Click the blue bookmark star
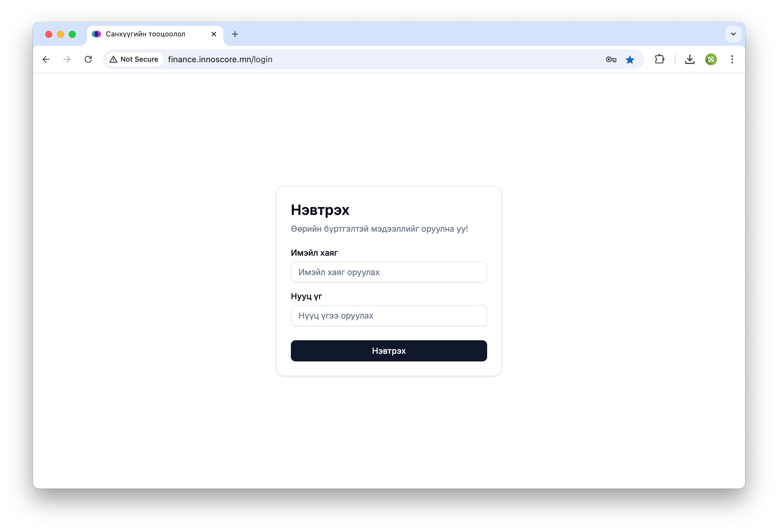The image size is (778, 532). [630, 60]
